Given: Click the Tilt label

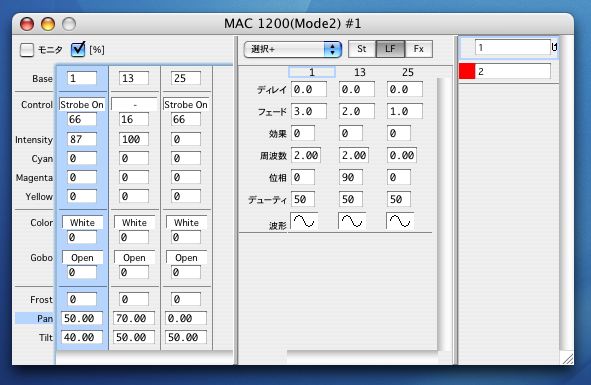Looking at the screenshot, I should 46,337.
